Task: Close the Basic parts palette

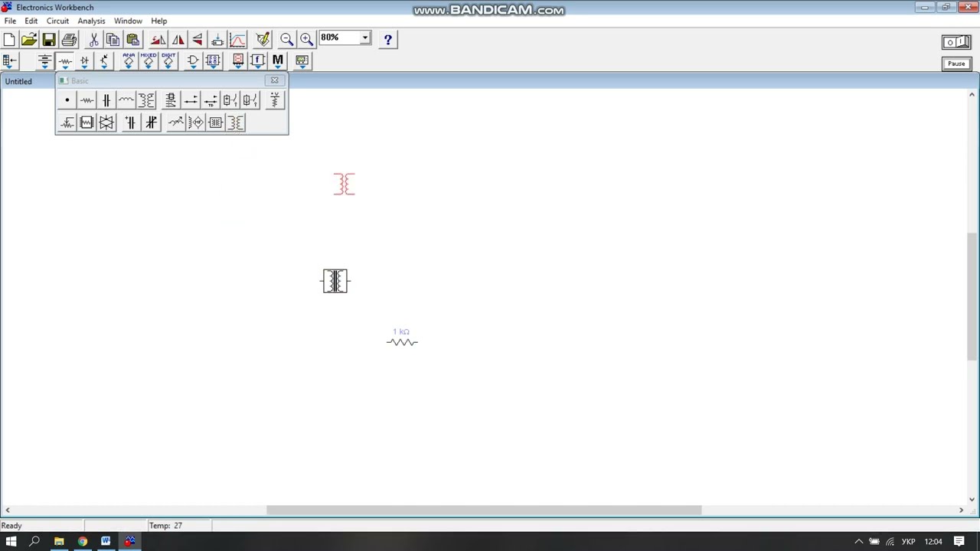Action: tap(275, 80)
